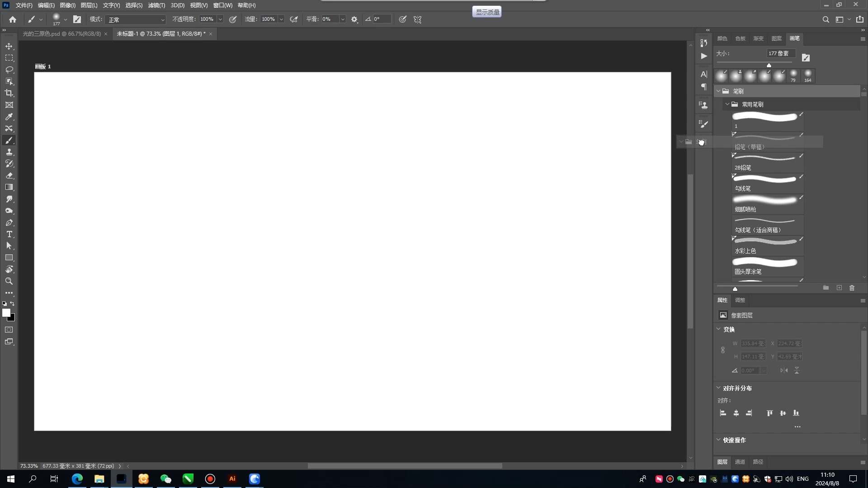Switch to the 色板 tab

coord(740,38)
